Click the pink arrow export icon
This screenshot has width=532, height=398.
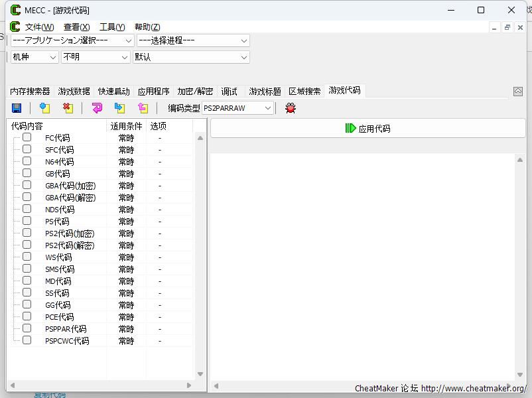[143, 108]
